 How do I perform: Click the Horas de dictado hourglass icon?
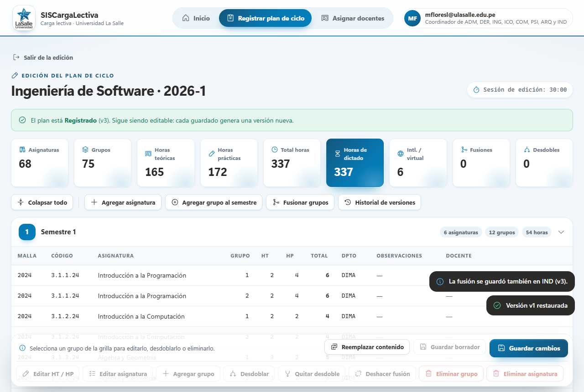point(338,154)
